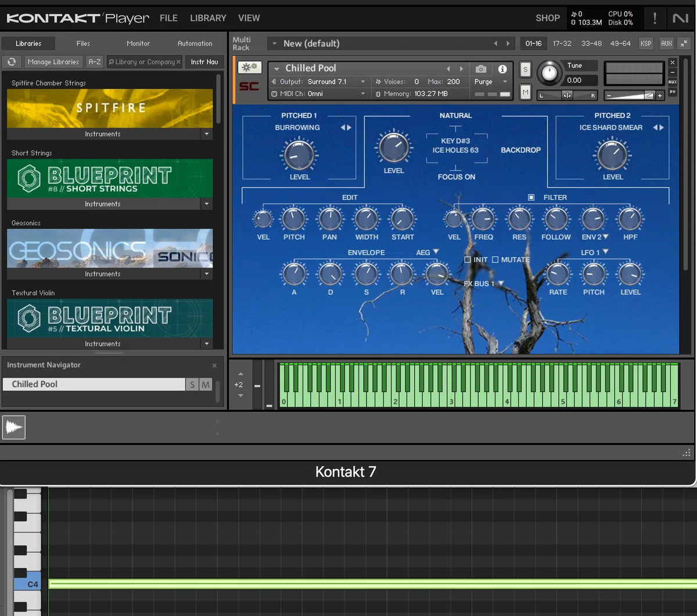Load next instrument with Chilled Pool right arrow

(462, 69)
